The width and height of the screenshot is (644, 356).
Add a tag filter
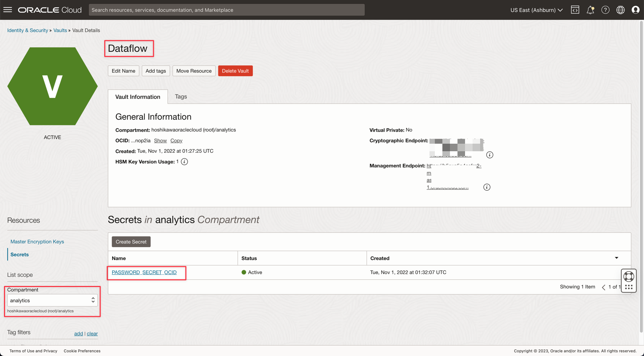[x=78, y=333]
